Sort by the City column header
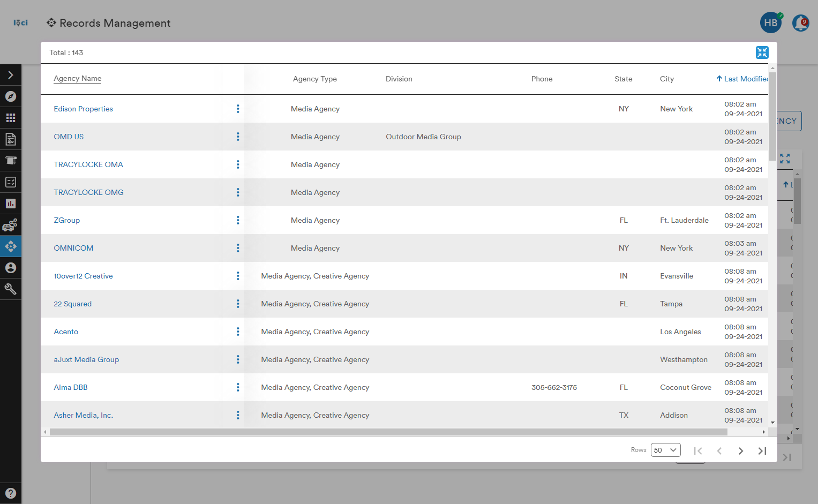 click(667, 79)
